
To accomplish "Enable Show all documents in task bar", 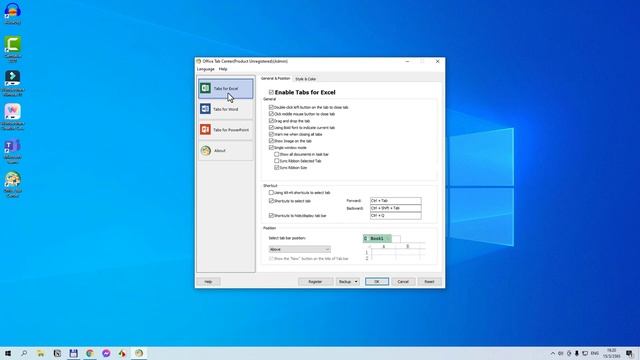I will 276,154.
